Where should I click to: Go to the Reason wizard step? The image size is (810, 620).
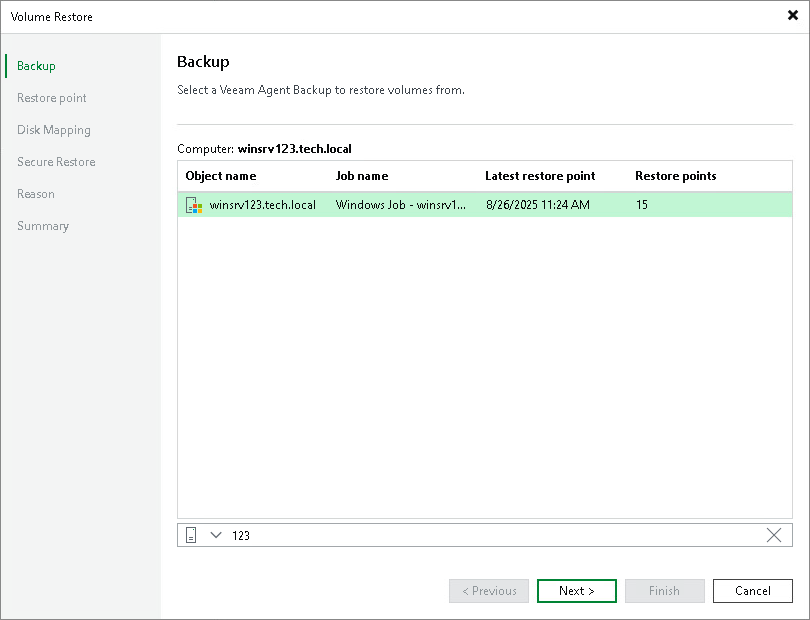(36, 194)
